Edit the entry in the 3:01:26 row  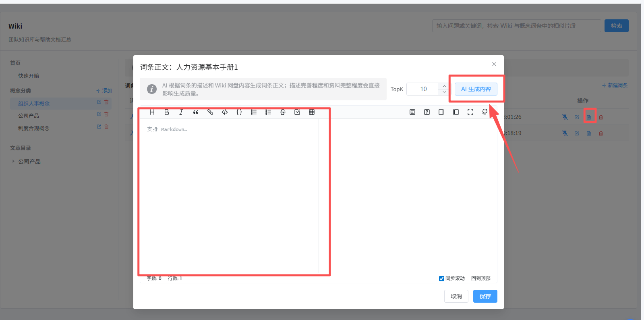577,117
